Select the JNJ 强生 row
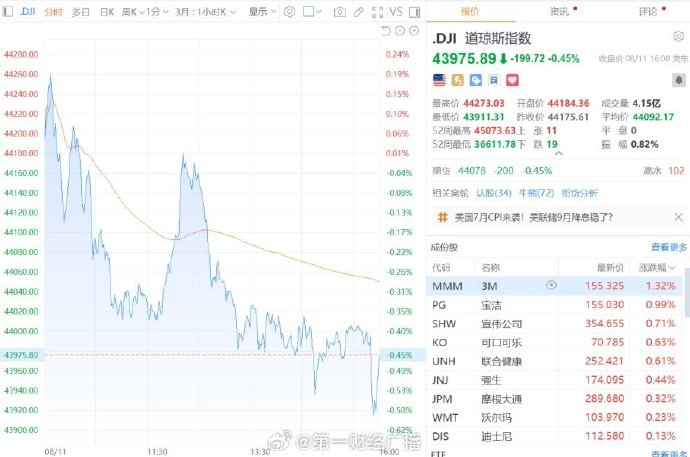The width and height of the screenshot is (690, 457). point(554,380)
